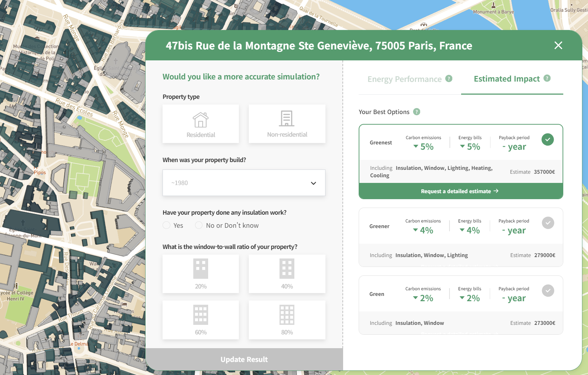Click the Lycée et Collège Henri IV map label
This screenshot has height=375, width=588.
[x=17, y=296]
